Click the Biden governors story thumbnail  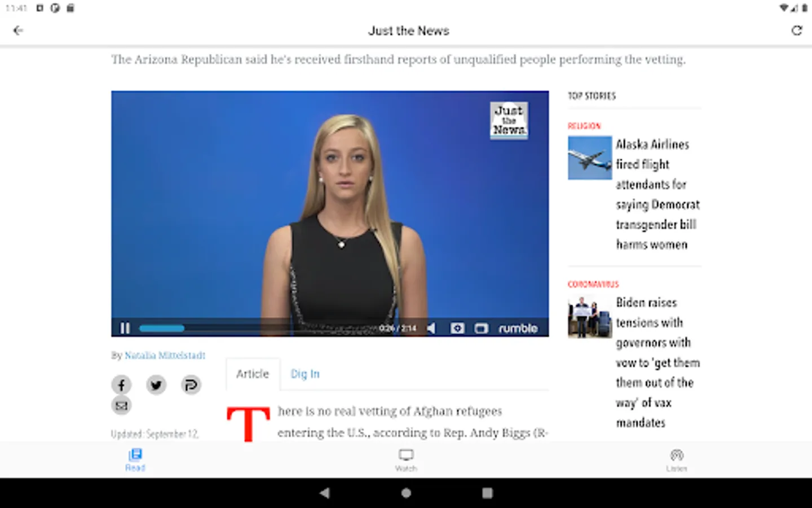pyautogui.click(x=589, y=316)
